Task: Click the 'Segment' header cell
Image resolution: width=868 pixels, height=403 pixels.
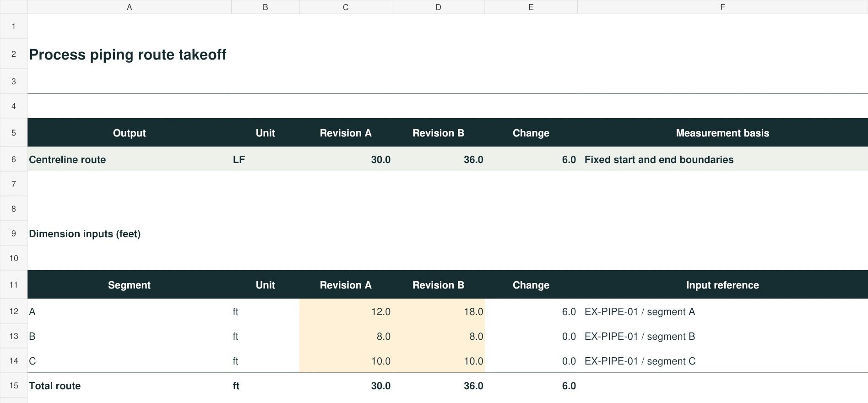Action: [x=130, y=285]
